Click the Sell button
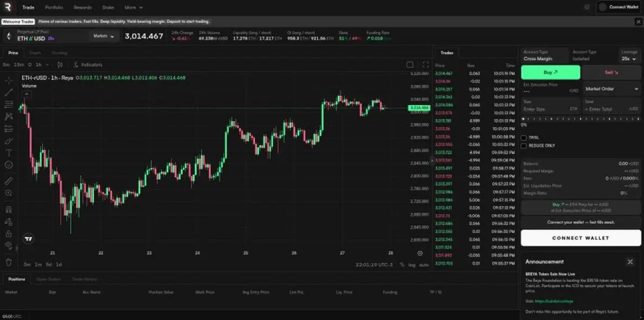 pos(611,72)
